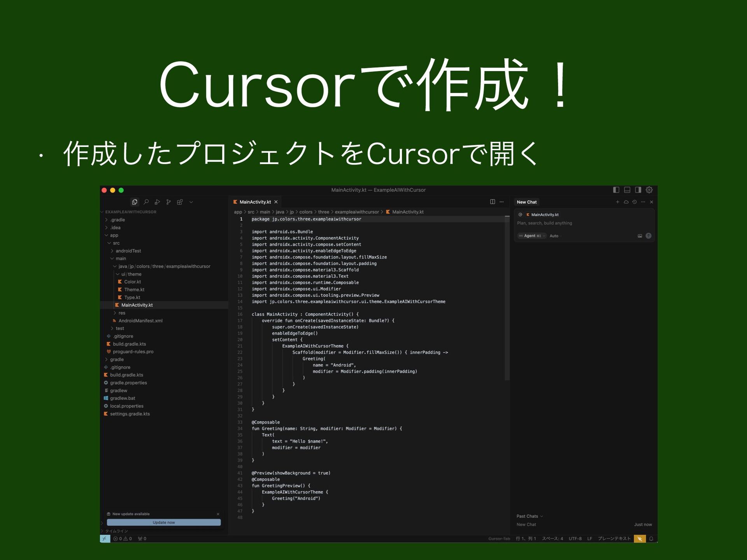Open Cursor settings gear icon
Viewport: 747px width, 560px height.
click(649, 190)
